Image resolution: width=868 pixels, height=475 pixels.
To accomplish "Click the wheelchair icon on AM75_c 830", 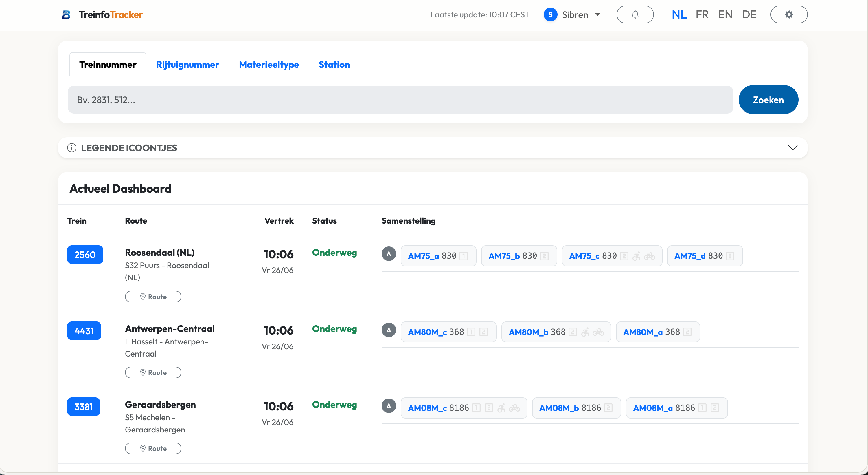I will tap(636, 256).
